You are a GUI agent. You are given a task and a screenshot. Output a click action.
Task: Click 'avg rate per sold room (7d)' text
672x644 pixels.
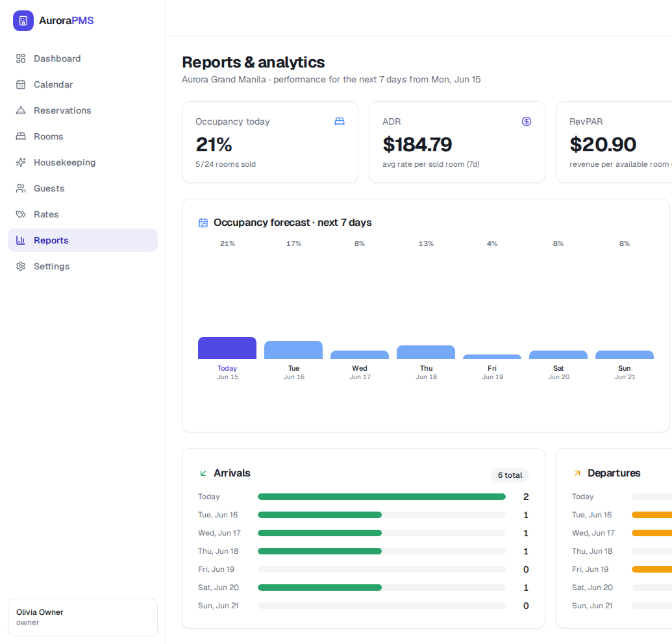click(x=430, y=164)
